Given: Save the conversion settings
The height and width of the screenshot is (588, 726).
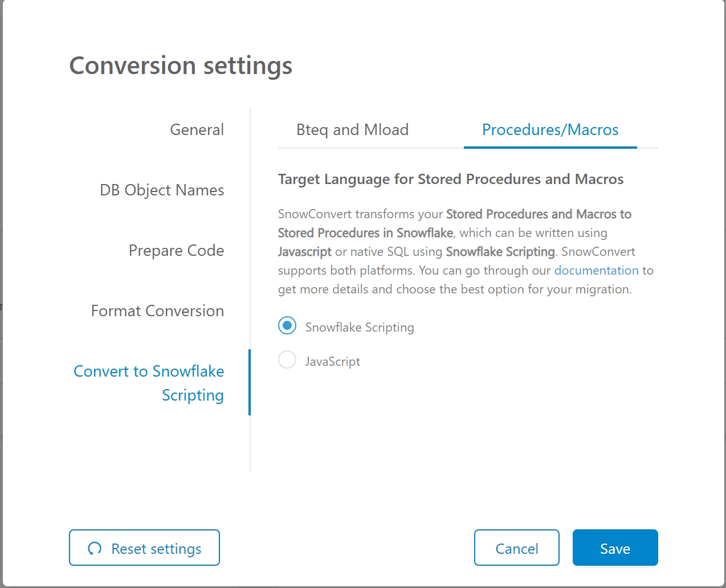Looking at the screenshot, I should 615,548.
